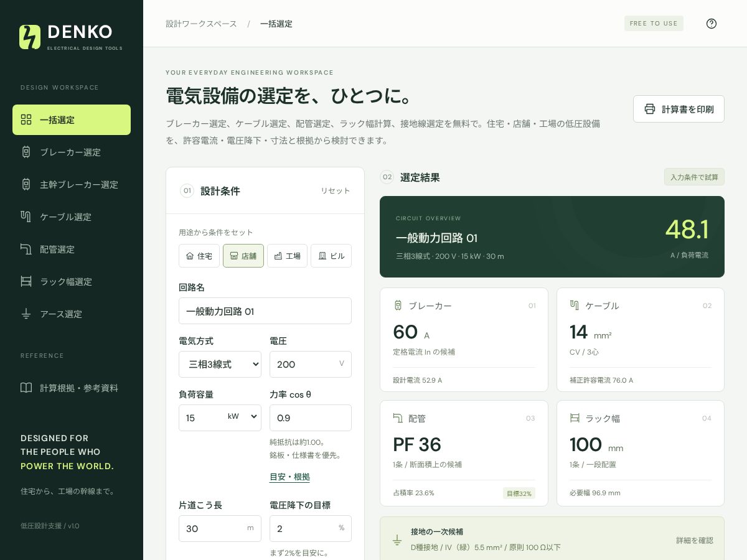Click the icon beside 主幹ブレーカー選定
Image resolution: width=747 pixels, height=560 pixels.
tap(26, 184)
